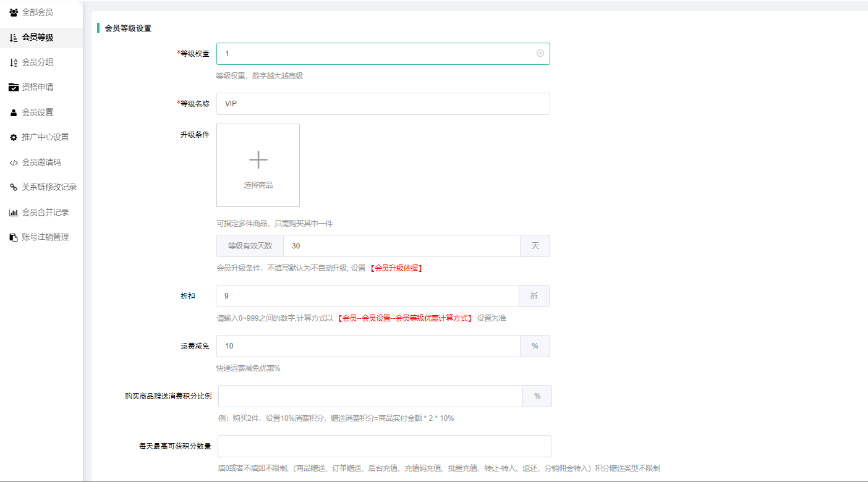Click the code icon beside 会员邀请码
The height and width of the screenshot is (482, 868).
[x=14, y=163]
